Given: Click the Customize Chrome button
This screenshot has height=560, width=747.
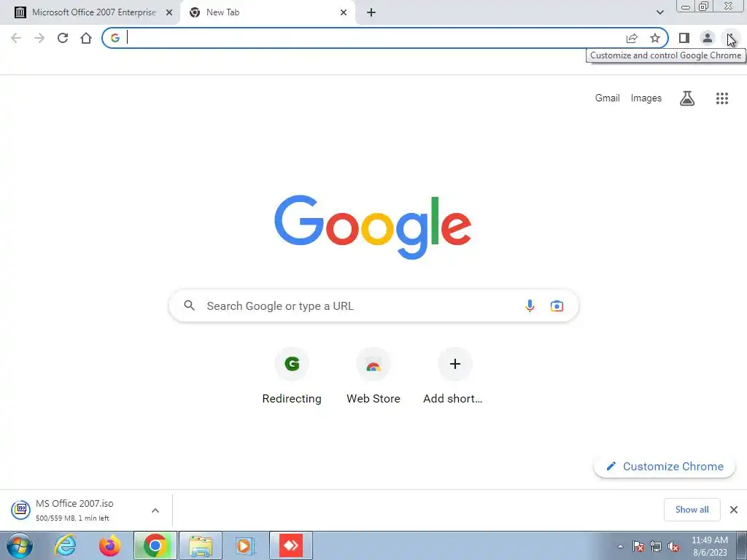Looking at the screenshot, I should (665, 466).
